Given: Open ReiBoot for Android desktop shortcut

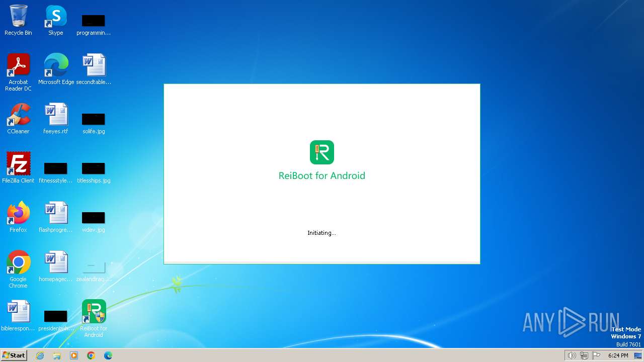Looking at the screenshot, I should point(94,318).
